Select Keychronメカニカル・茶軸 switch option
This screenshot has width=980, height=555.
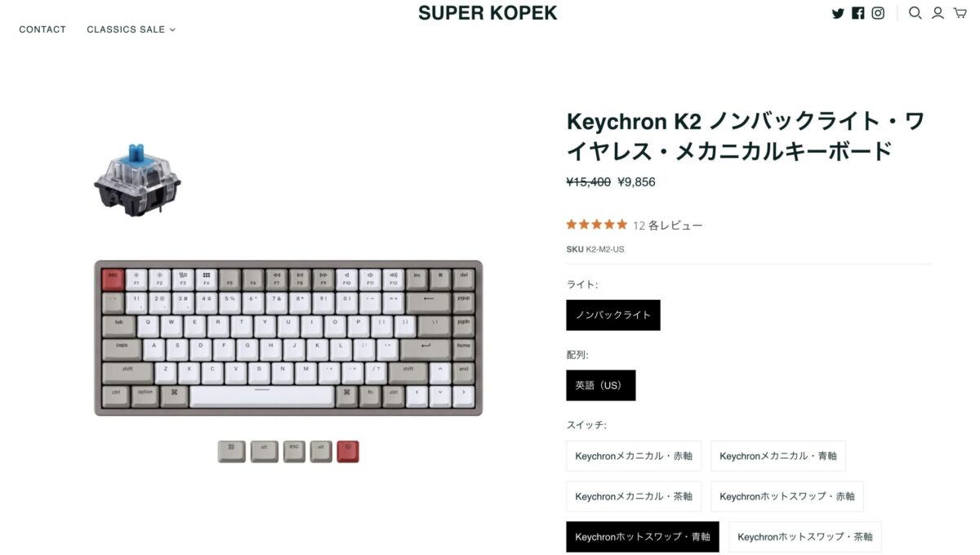click(633, 496)
